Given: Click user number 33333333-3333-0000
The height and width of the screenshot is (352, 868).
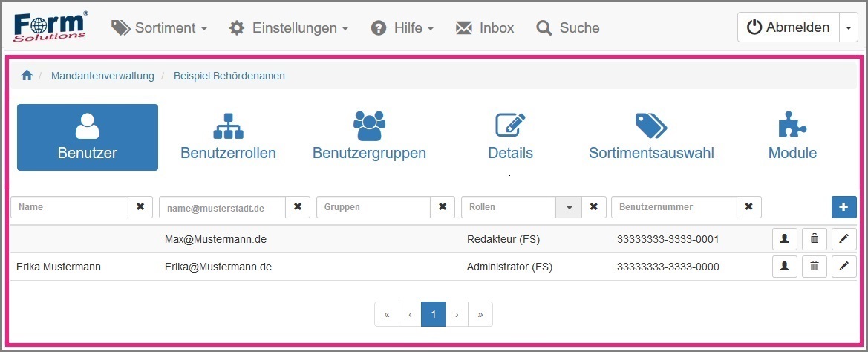Looking at the screenshot, I should 668,267.
